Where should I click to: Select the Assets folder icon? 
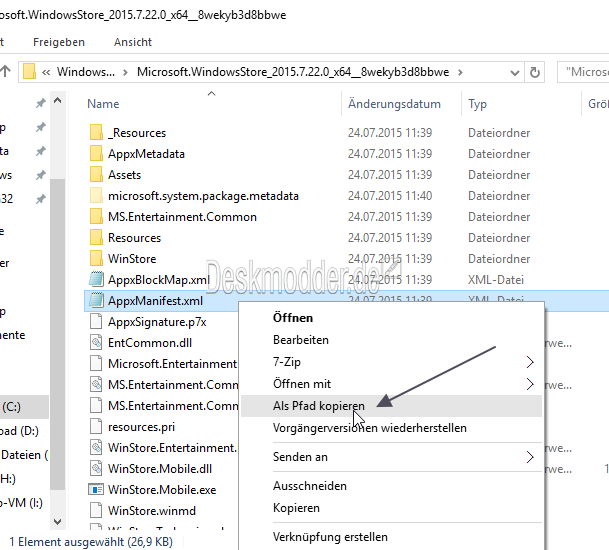[x=96, y=174]
